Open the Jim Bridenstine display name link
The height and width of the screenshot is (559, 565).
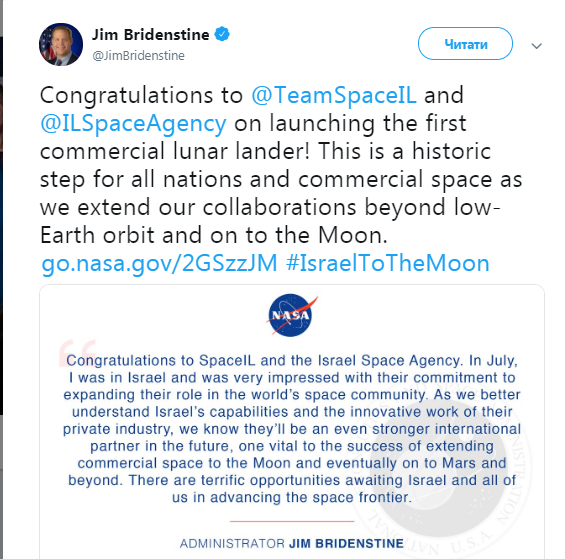tap(150, 35)
